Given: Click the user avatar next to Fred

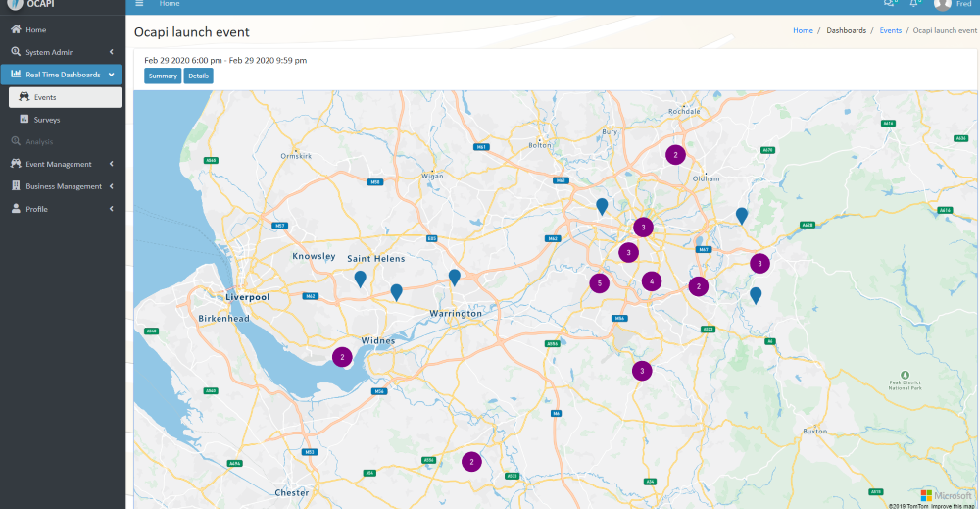Looking at the screenshot, I should tap(942, 4).
